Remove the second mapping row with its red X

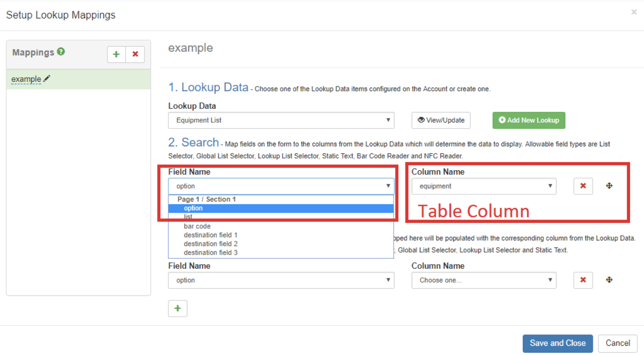click(x=583, y=280)
